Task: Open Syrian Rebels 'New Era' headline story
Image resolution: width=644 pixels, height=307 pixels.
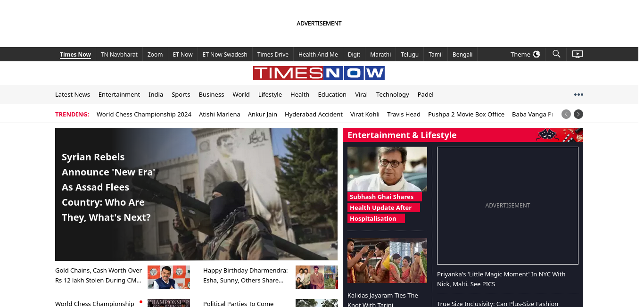Action: 108,187
